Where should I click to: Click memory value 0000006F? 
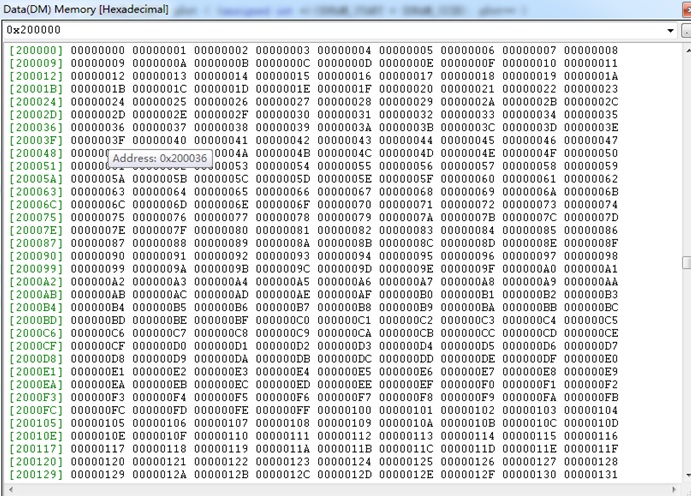pos(282,204)
